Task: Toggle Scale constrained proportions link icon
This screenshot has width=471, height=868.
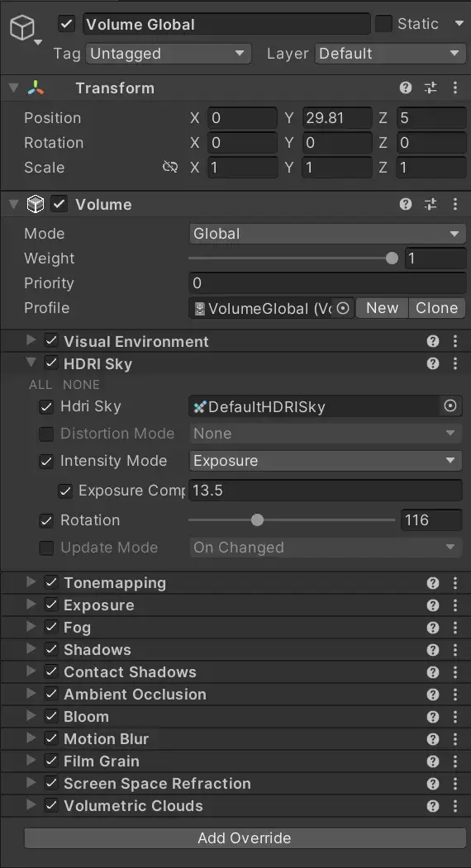Action: coord(170,167)
